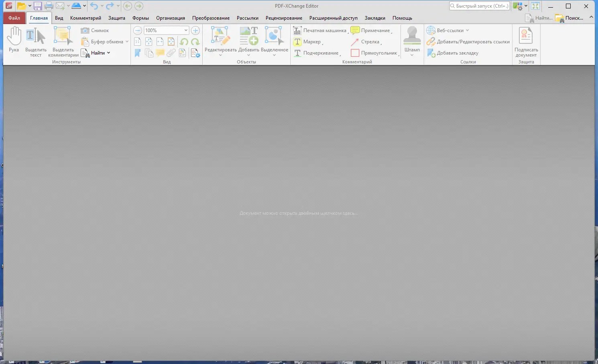Open the Формы tab

(140, 18)
